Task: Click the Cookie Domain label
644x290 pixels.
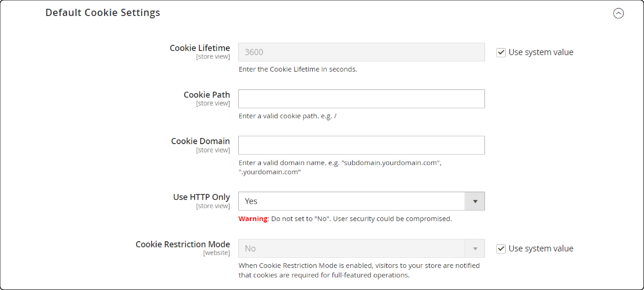Action: (x=200, y=141)
